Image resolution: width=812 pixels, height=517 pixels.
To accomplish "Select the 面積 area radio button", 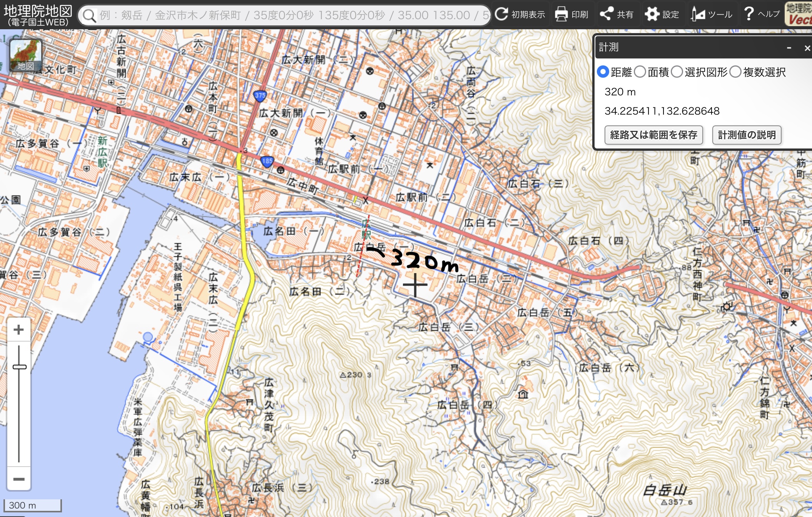I will (640, 72).
